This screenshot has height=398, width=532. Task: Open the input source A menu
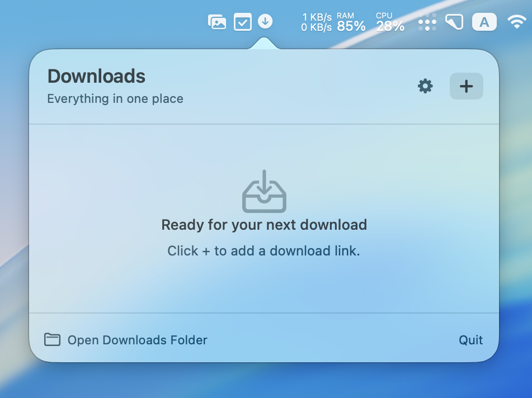click(484, 22)
